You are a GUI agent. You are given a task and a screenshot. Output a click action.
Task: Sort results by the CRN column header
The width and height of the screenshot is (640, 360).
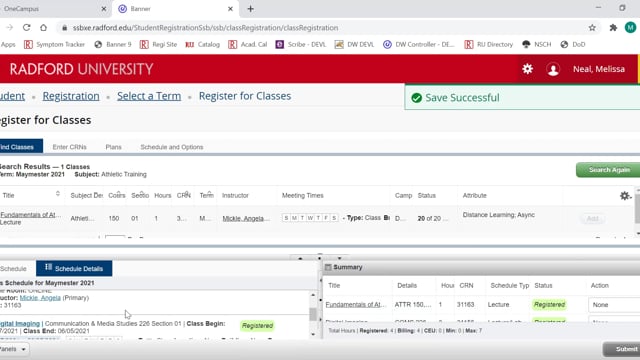point(184,195)
